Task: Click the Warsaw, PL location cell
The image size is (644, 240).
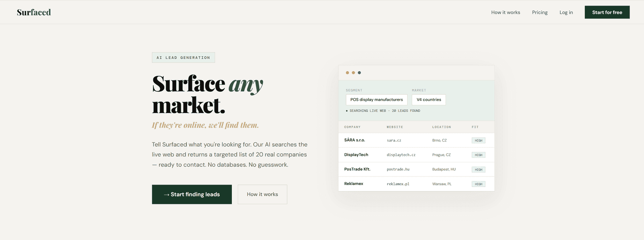Action: tap(442, 184)
